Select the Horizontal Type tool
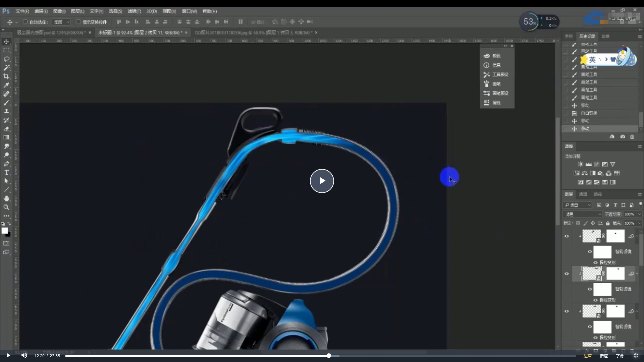This screenshot has height=362, width=644. (x=6, y=172)
